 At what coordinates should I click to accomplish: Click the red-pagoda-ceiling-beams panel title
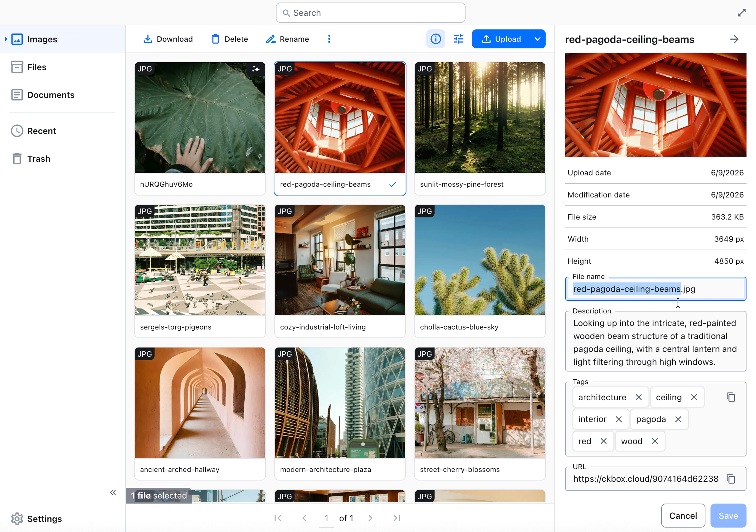point(630,39)
